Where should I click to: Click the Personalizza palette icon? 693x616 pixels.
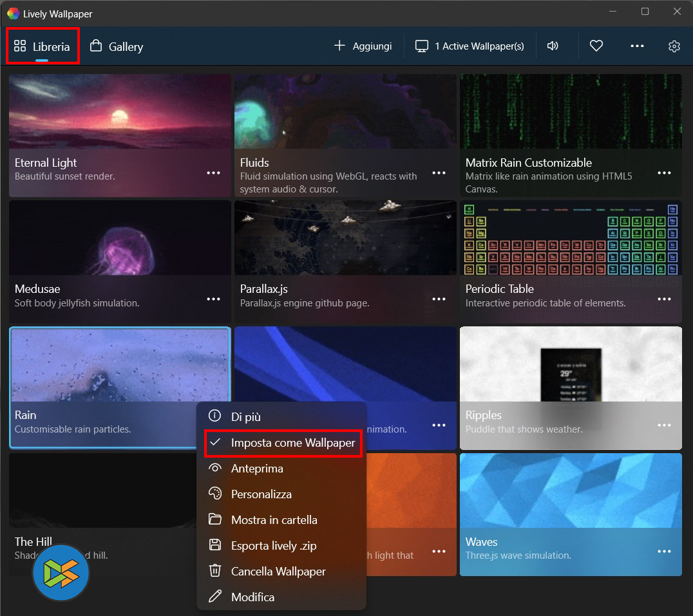coord(215,494)
